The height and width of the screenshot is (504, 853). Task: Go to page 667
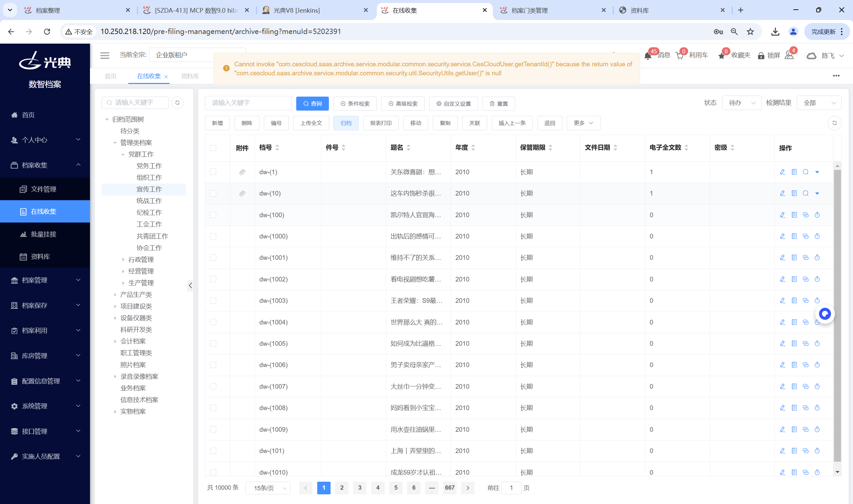pos(449,488)
